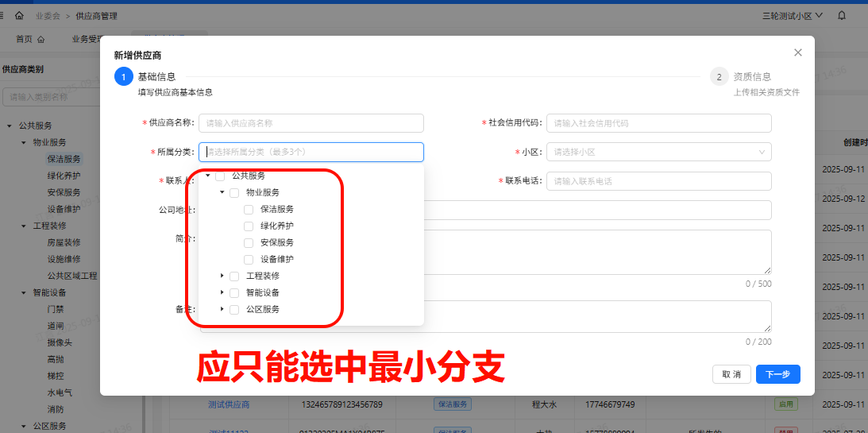868x433 pixels.
Task: Check the 工程装修 checkbox in dropdown
Action: click(x=234, y=276)
